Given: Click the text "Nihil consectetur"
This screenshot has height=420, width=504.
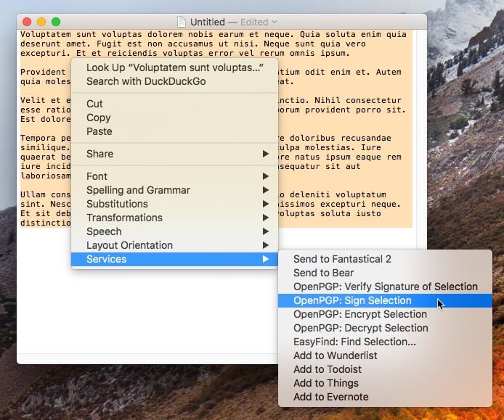Looking at the screenshot, I should click(x=358, y=100).
